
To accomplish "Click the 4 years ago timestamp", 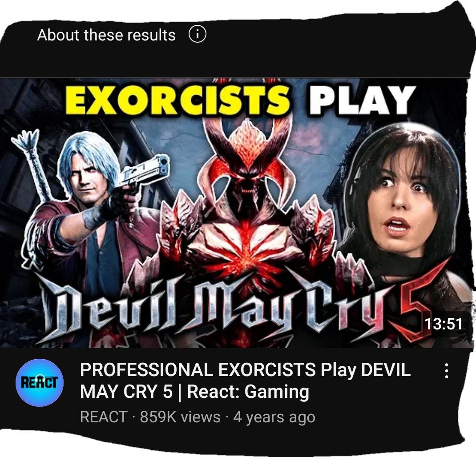I will (x=274, y=417).
